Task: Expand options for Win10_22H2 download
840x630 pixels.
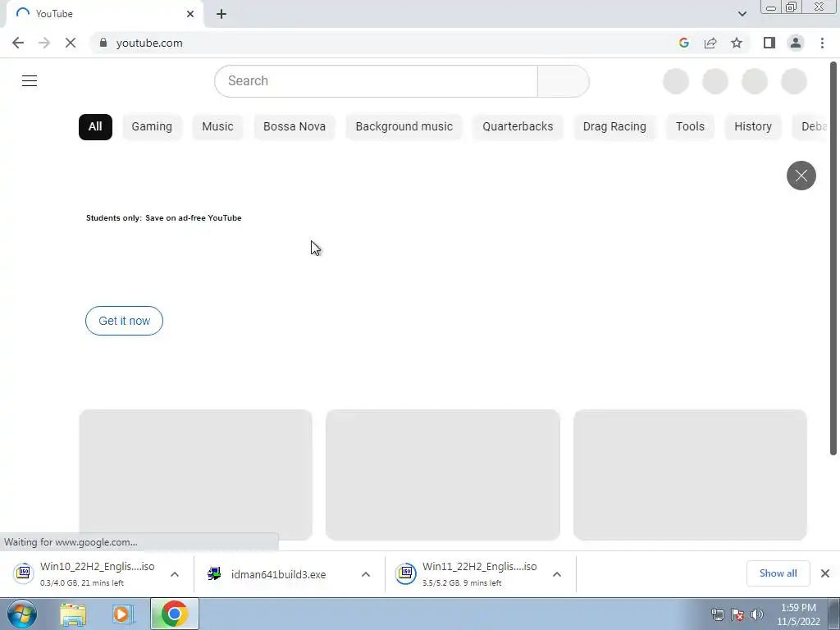Action: tap(175, 574)
